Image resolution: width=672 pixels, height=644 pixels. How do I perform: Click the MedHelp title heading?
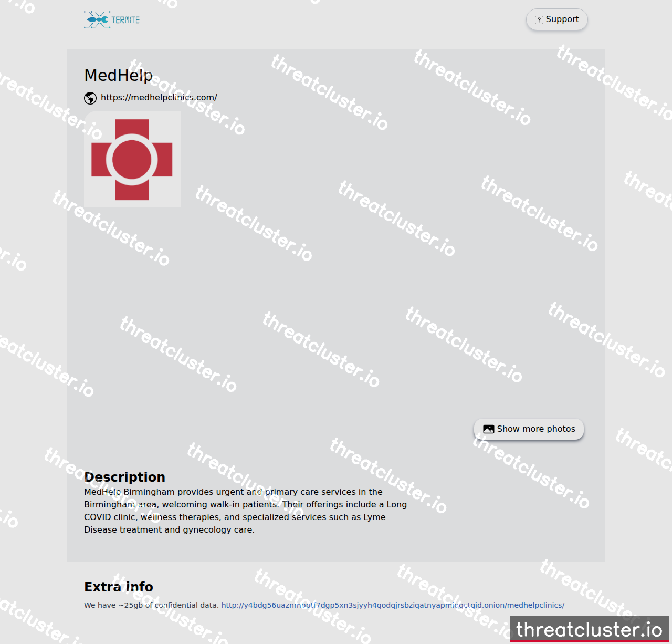click(119, 76)
